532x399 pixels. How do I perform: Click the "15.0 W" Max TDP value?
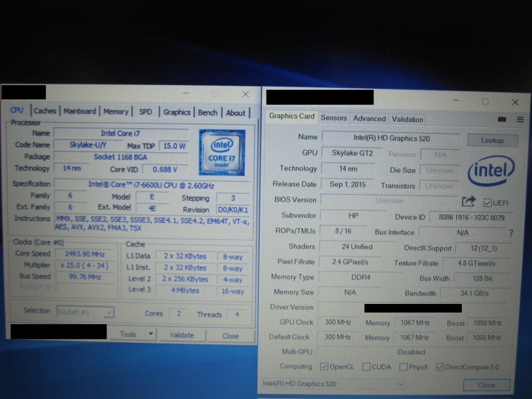tap(174, 146)
